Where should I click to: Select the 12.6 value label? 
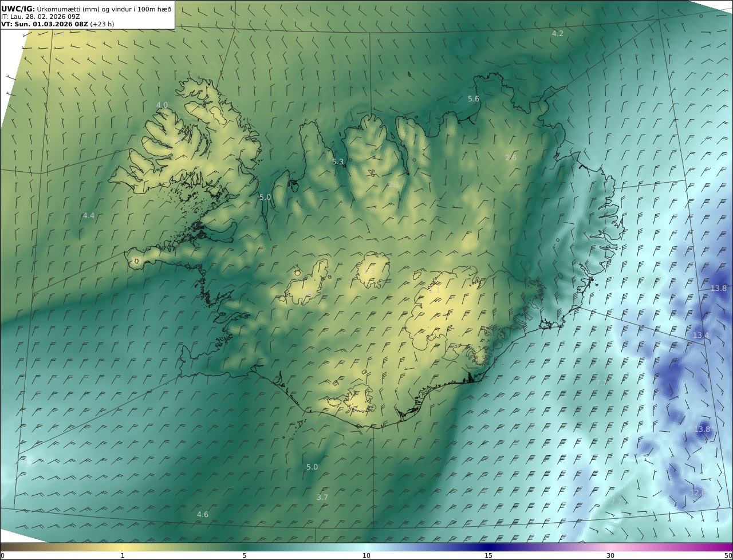pyautogui.click(x=697, y=492)
